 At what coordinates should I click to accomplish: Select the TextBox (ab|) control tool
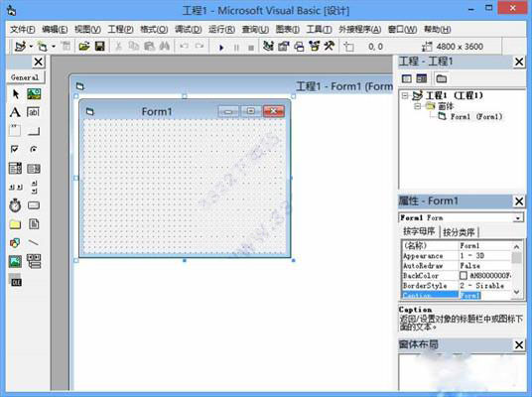pos(34,112)
